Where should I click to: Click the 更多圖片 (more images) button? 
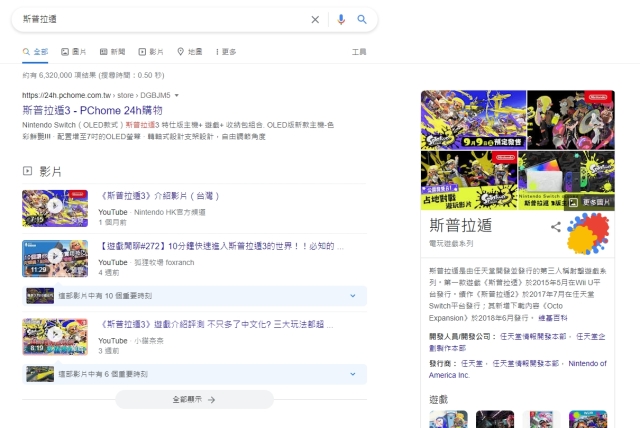pyautogui.click(x=587, y=201)
